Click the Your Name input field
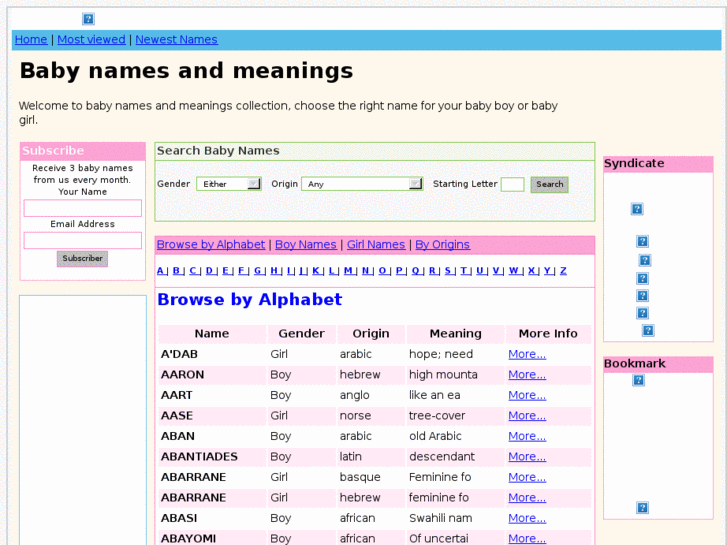727x545 pixels. (83, 208)
